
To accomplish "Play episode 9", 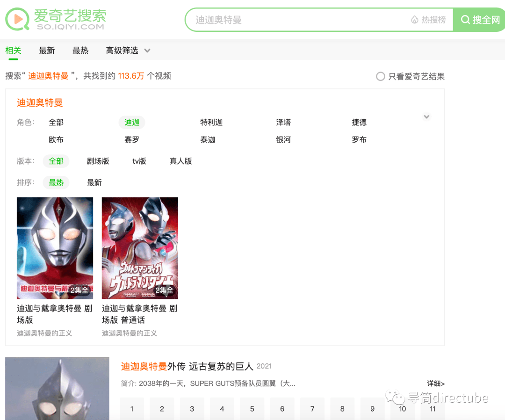I will pos(372,409).
